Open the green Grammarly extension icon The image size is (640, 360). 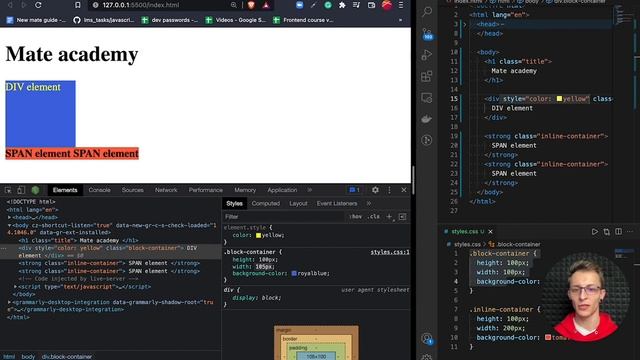pyautogui.click(x=328, y=5)
